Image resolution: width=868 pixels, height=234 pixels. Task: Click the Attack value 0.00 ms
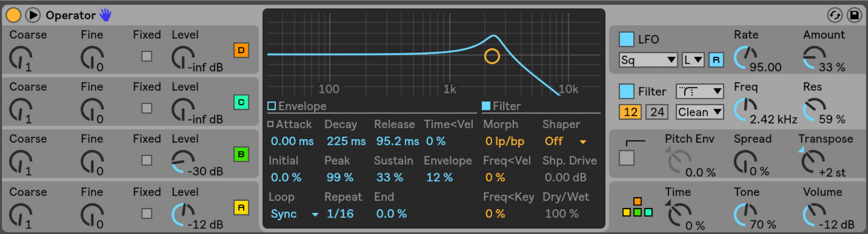pyautogui.click(x=292, y=141)
